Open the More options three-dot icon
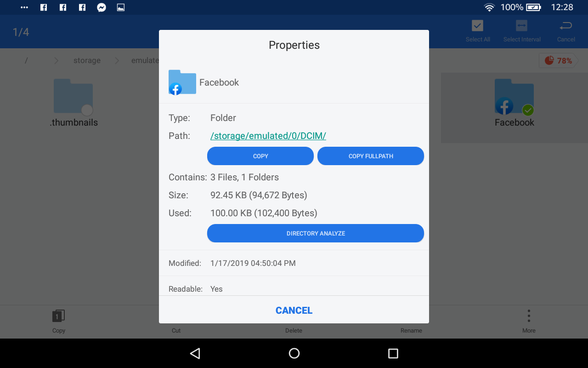The width and height of the screenshot is (588, 368). [529, 316]
